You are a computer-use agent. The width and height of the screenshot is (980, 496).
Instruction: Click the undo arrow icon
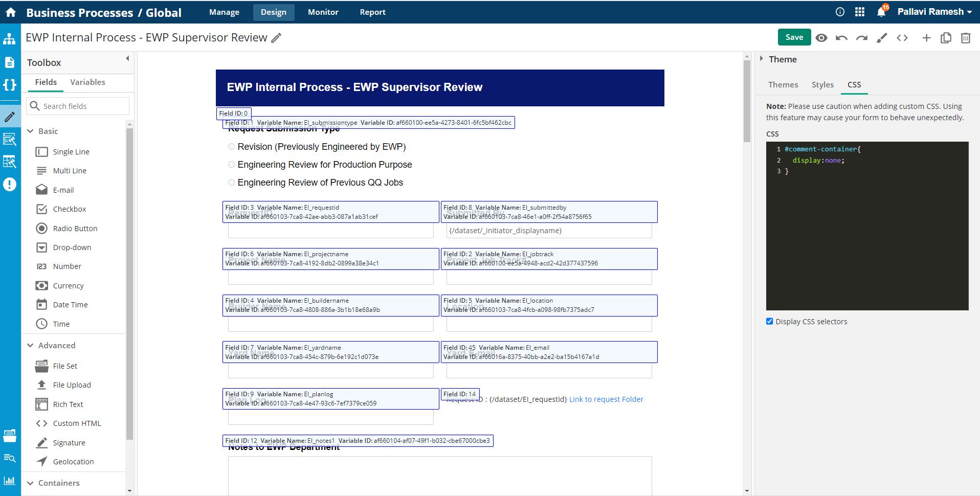[841, 38]
